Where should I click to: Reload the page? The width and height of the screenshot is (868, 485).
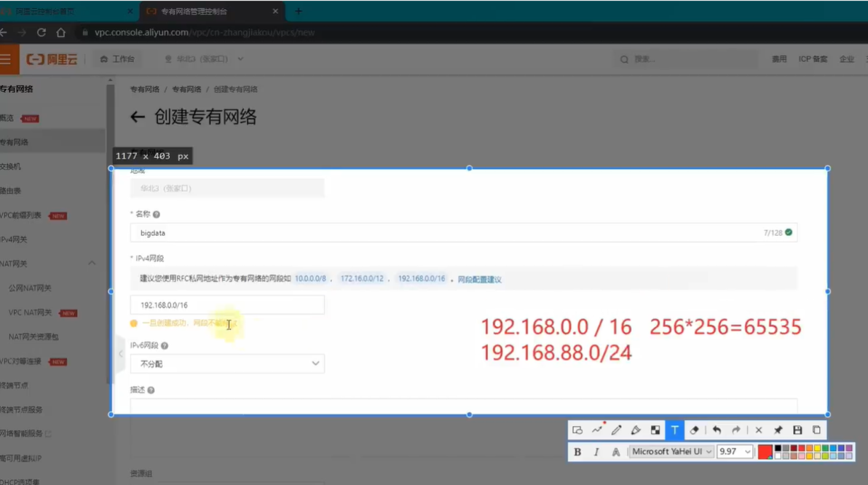[x=41, y=33]
